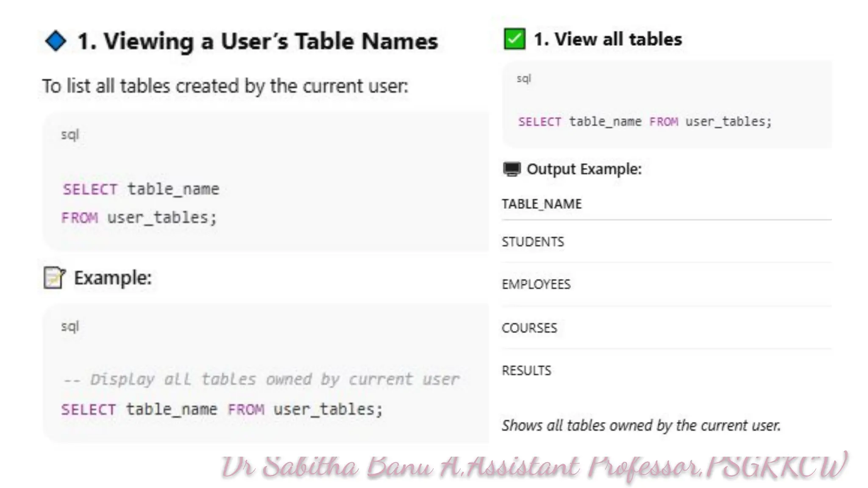
Task: Click the query inside the right-hand code block
Action: point(645,122)
